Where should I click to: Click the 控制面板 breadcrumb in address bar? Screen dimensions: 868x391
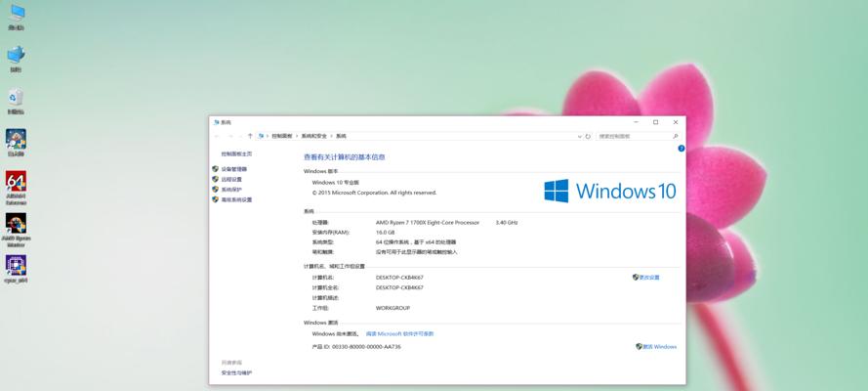(x=282, y=136)
